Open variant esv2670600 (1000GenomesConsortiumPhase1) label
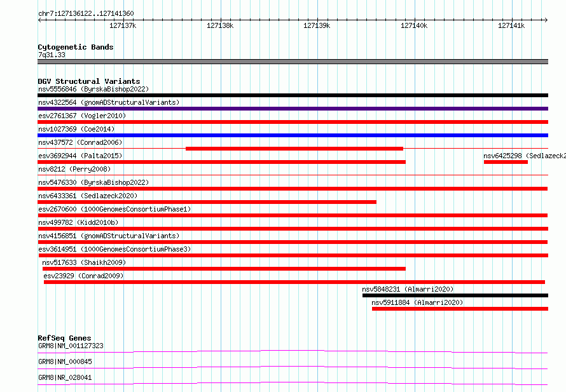566x392 pixels. point(114,209)
